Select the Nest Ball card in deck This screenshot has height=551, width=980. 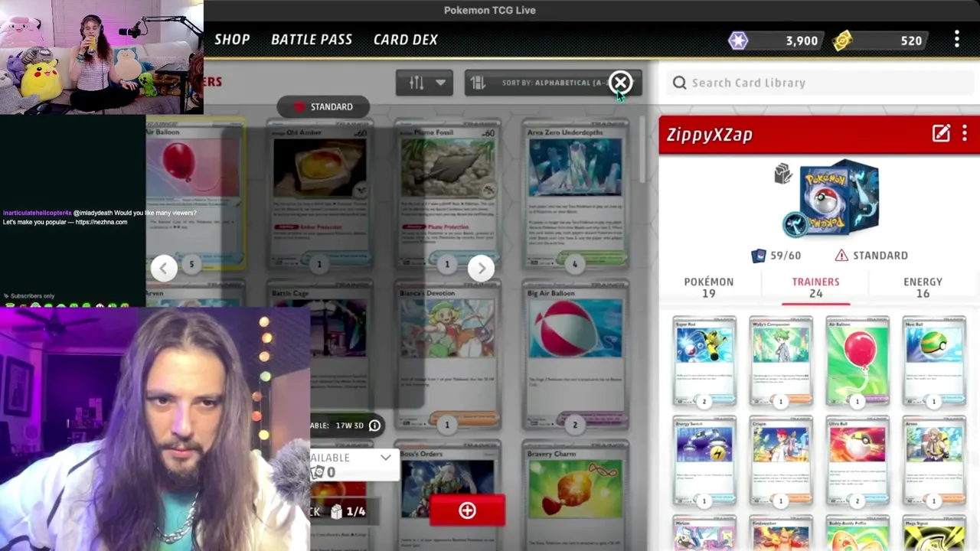click(x=934, y=361)
